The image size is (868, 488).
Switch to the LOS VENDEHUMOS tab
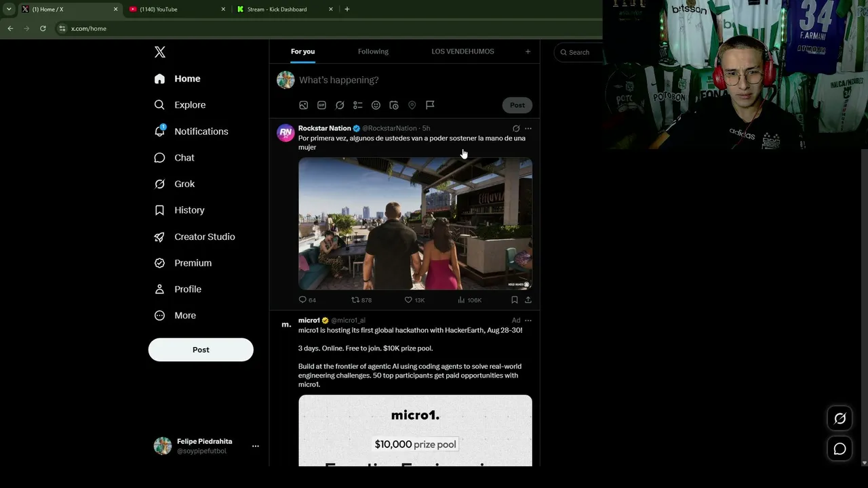[x=463, y=52]
